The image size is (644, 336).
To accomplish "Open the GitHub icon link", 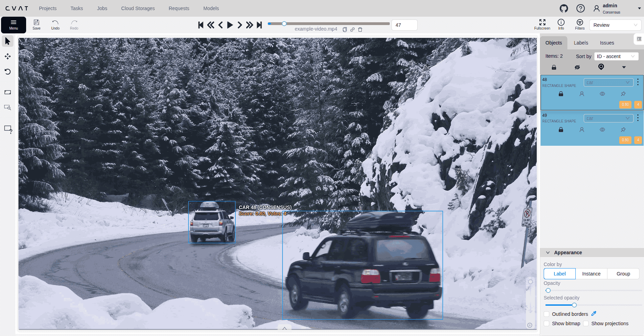I will pos(564,8).
